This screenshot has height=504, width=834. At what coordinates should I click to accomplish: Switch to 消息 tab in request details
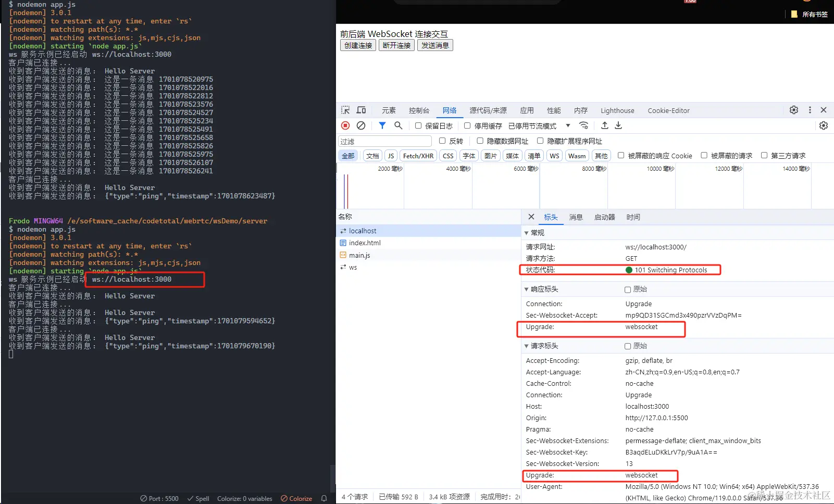[x=576, y=217]
